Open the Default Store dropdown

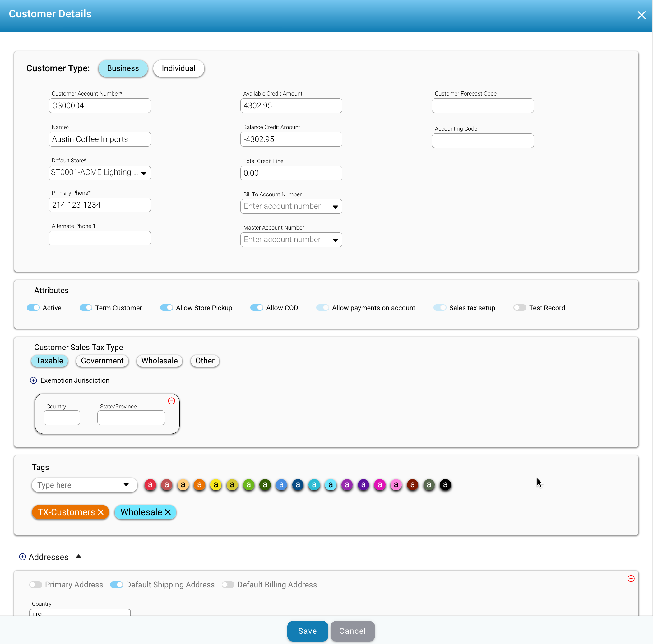(x=144, y=173)
